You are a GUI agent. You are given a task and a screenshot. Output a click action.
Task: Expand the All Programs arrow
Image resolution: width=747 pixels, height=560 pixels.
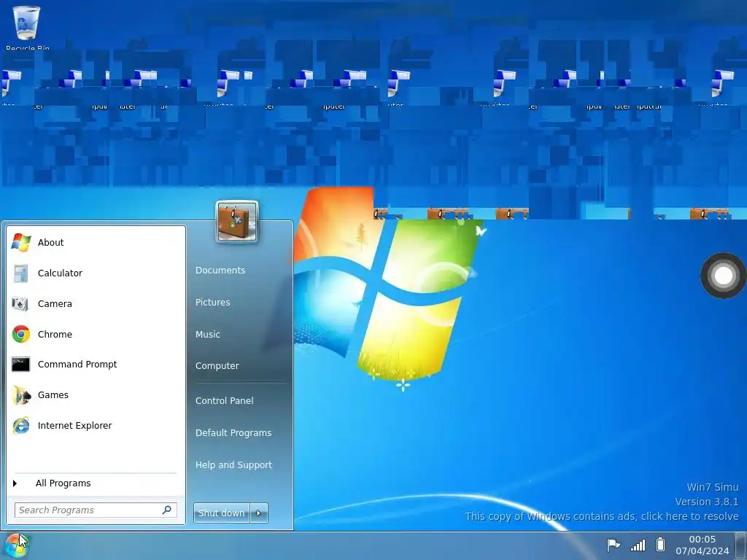(15, 483)
